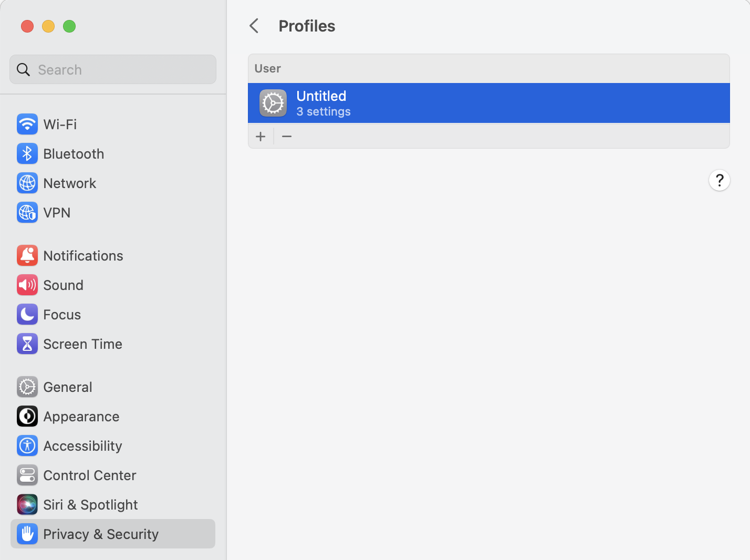Screen dimensions: 750x560
Task: Click the Search field
Action: (x=112, y=69)
